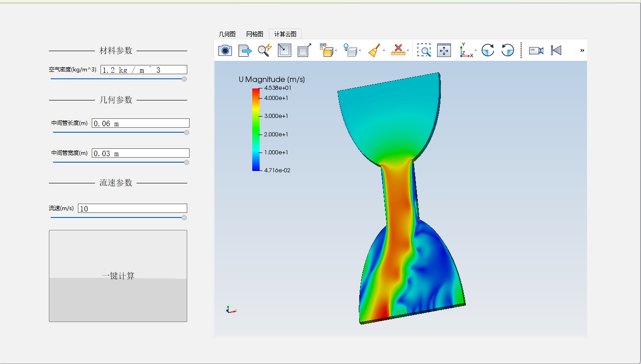Click the 空气密度 slider handle
Viewport: 641px width, 364px height.
[184, 79]
